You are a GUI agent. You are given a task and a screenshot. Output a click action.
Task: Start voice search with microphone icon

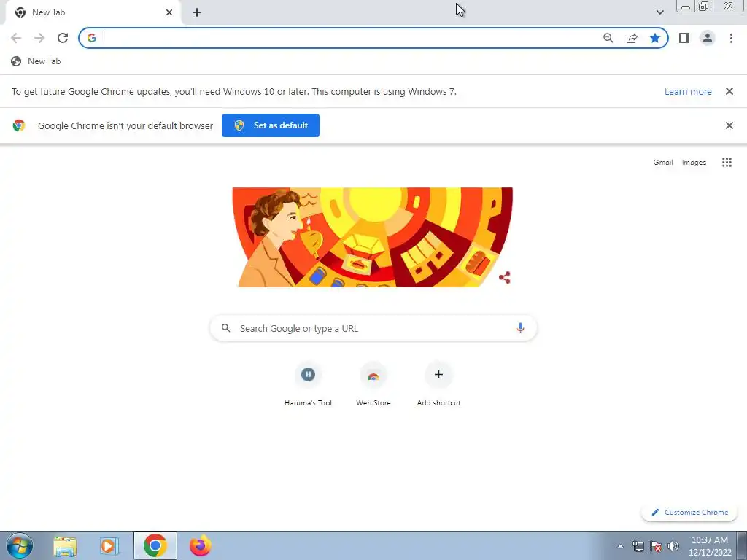pyautogui.click(x=520, y=327)
